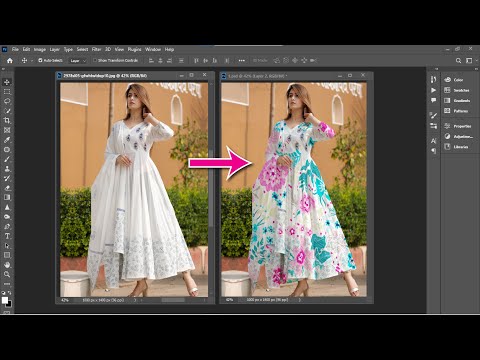Select the Move tool in the toolbox
This screenshot has height=360, width=480.
[7, 82]
